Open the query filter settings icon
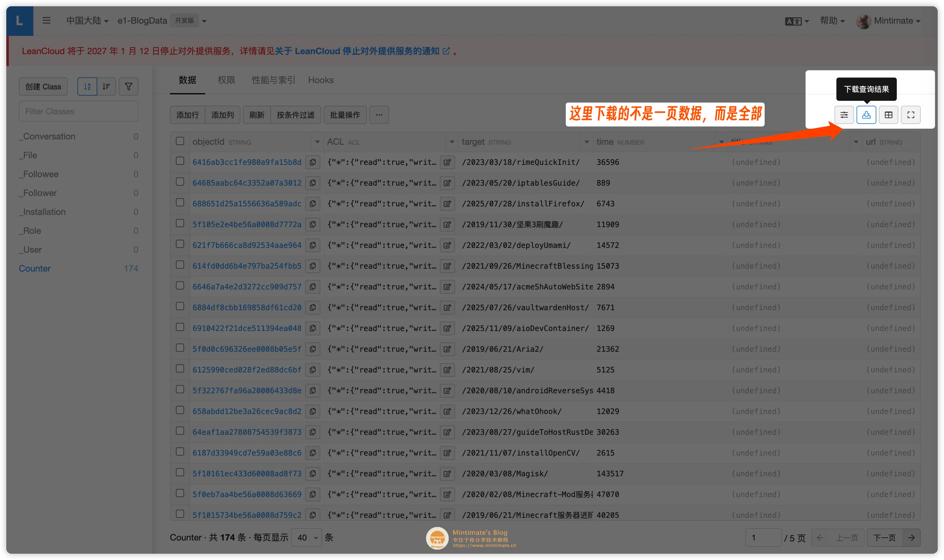This screenshot has width=944, height=560. point(844,115)
